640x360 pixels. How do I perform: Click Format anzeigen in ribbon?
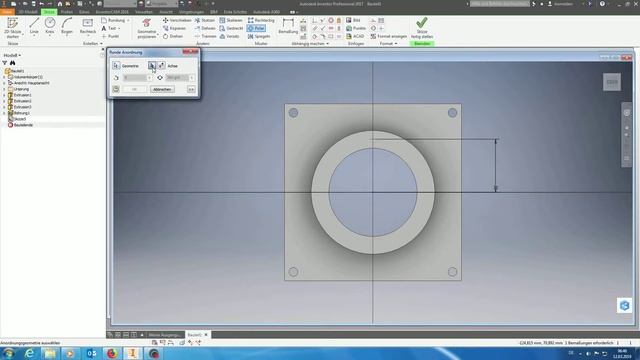click(389, 36)
